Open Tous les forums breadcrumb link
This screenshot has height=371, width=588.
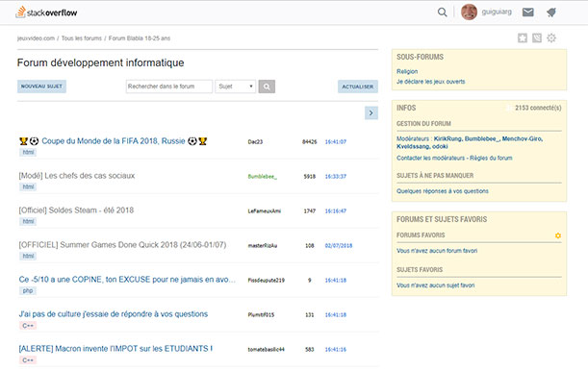click(82, 38)
